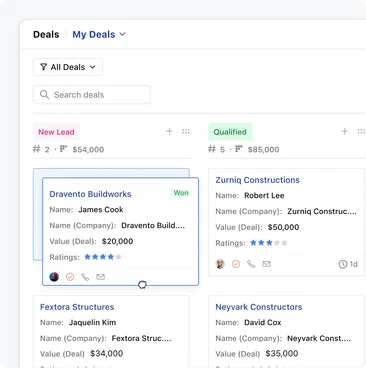The image size is (366, 368).
Task: Add a deal to the New Lead column
Action: coord(169,131)
